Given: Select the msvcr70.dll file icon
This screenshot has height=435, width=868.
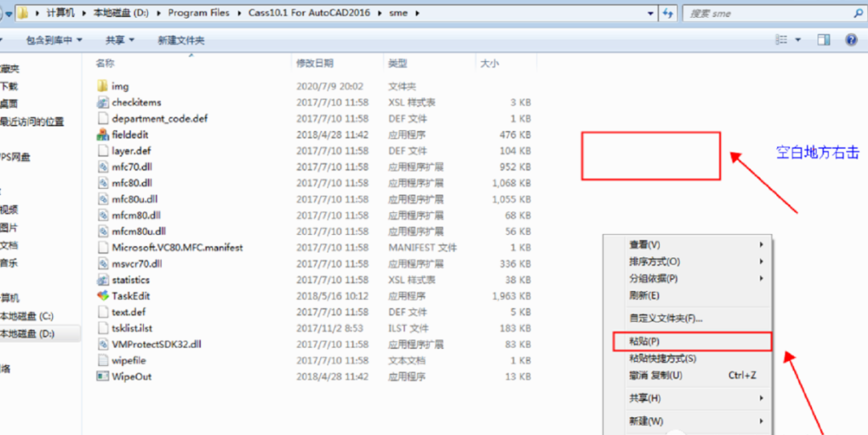Looking at the screenshot, I should click(102, 263).
